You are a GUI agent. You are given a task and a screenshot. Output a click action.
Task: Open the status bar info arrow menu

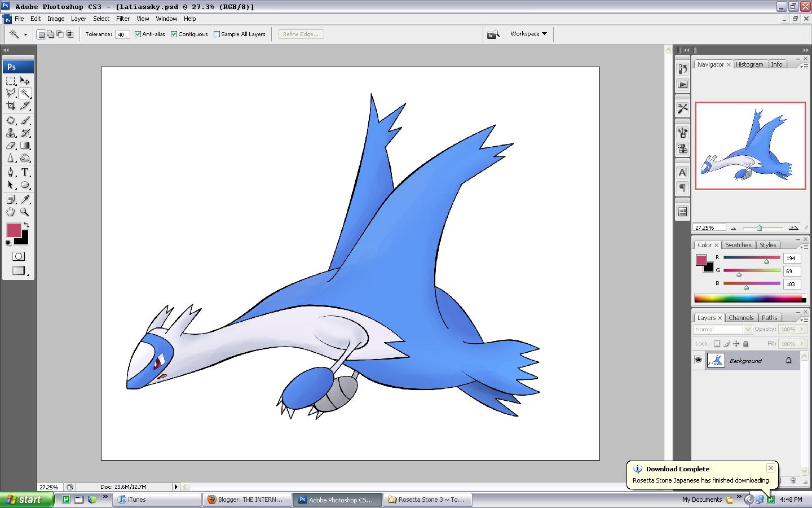175,487
